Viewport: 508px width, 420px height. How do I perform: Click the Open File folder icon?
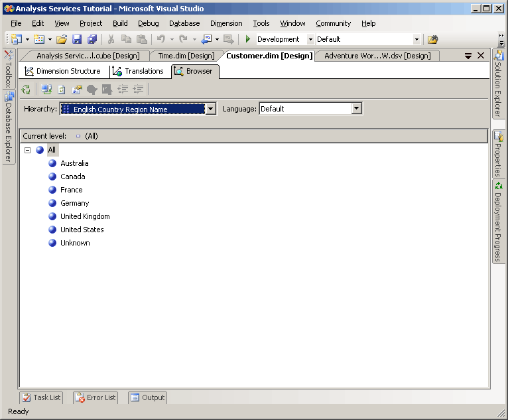point(62,39)
